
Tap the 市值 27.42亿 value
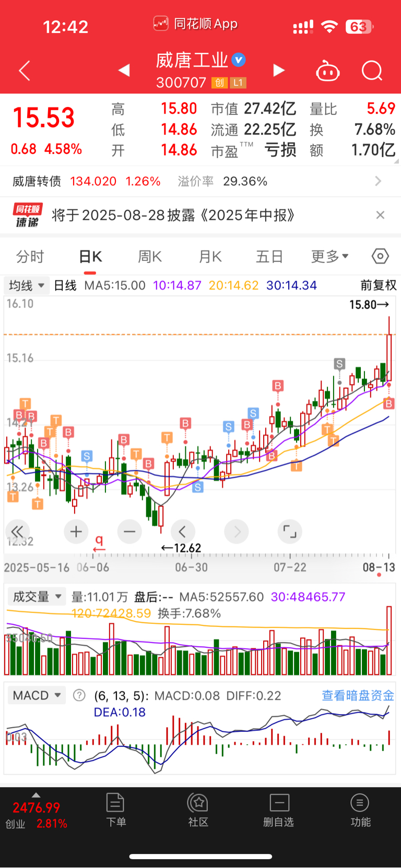pyautogui.click(x=270, y=109)
